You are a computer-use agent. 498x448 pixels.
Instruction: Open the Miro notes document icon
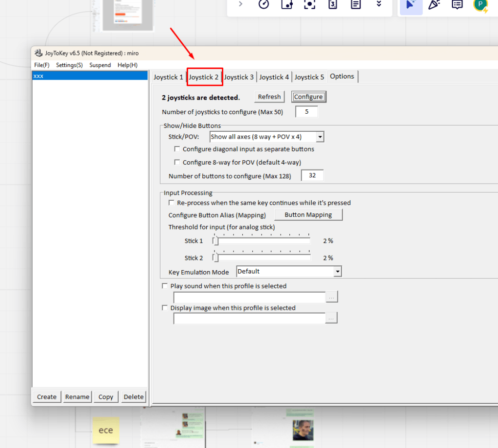pos(356,4)
